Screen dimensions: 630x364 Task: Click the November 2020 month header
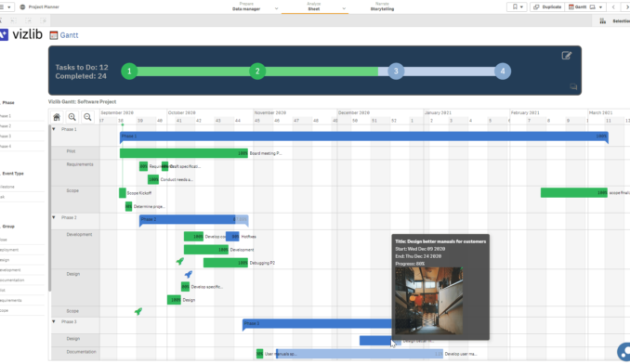270,112
